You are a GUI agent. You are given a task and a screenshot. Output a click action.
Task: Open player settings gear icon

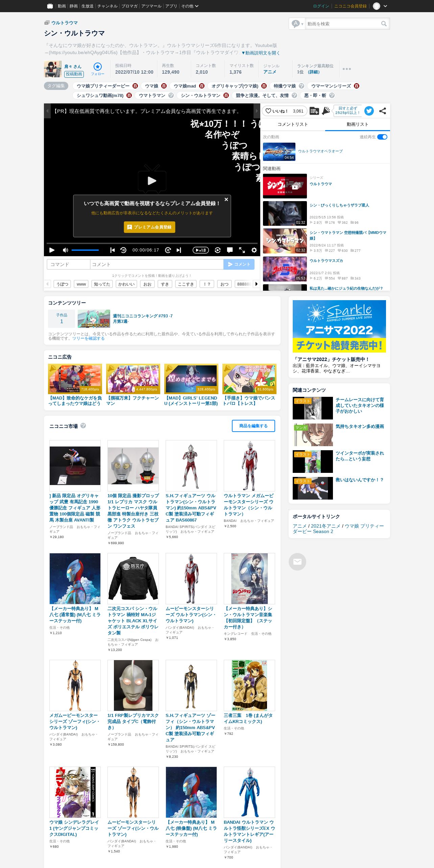254,250
